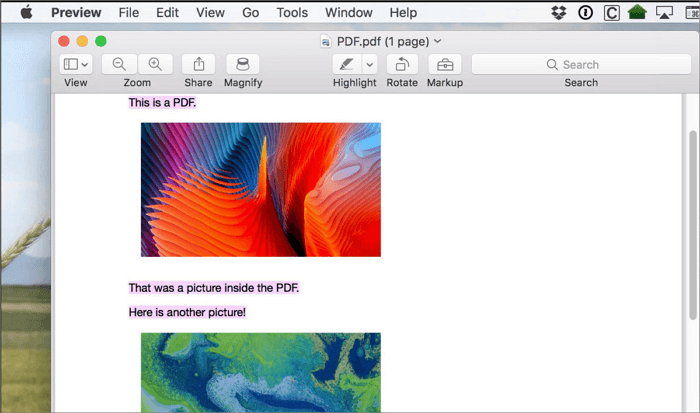
Task: Click the Zoom Out magnifier icon
Action: pos(119,64)
